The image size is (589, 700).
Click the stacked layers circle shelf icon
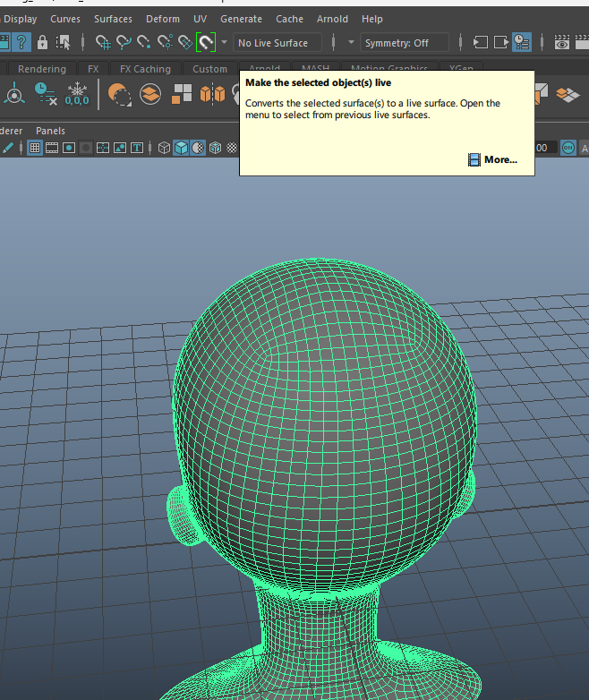150,94
